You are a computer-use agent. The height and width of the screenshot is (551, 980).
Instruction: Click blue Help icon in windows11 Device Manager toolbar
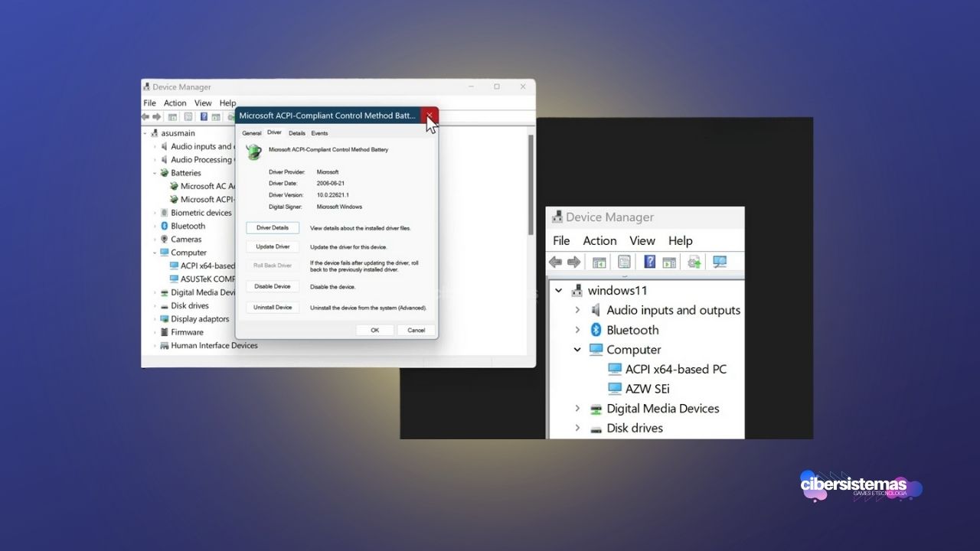649,262
